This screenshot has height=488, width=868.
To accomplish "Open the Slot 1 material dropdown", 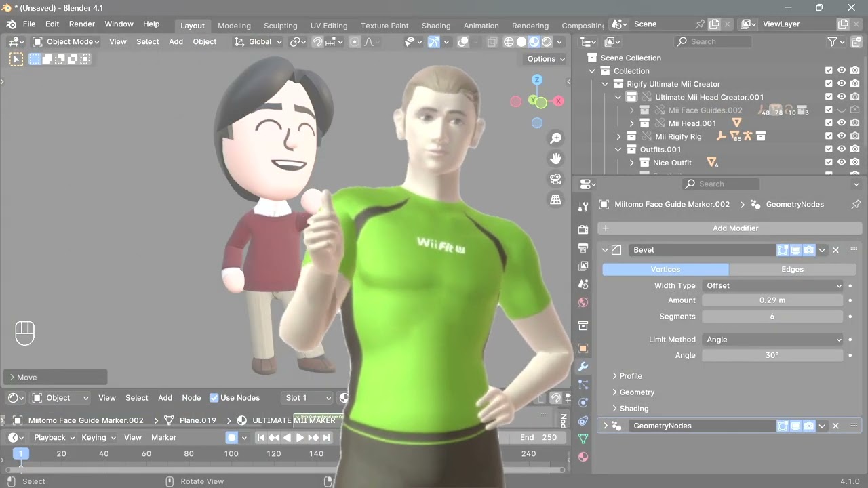I will [x=308, y=398].
